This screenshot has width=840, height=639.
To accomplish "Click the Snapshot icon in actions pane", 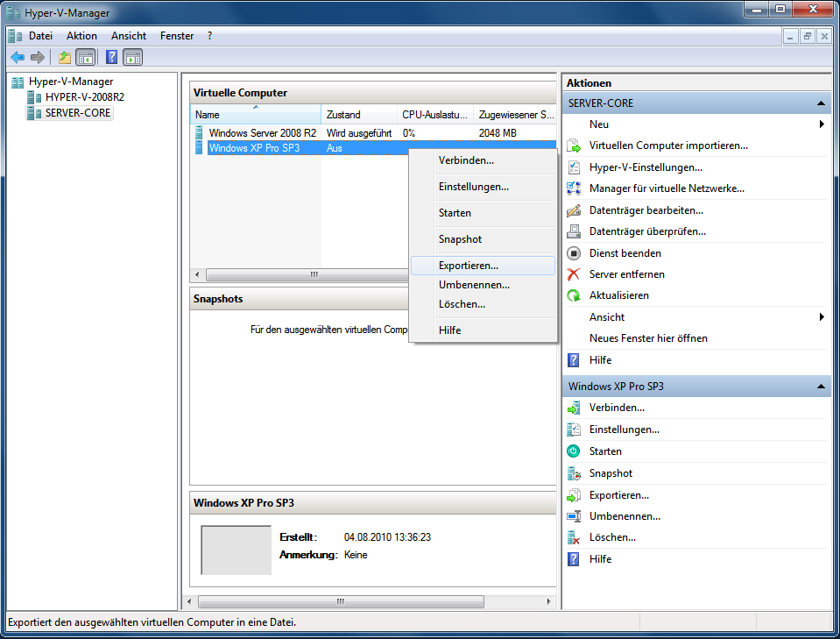I will coord(574,473).
